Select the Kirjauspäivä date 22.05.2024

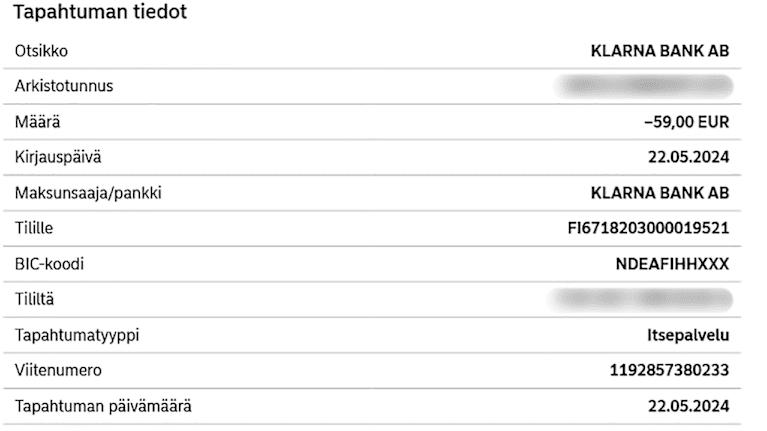(x=687, y=158)
